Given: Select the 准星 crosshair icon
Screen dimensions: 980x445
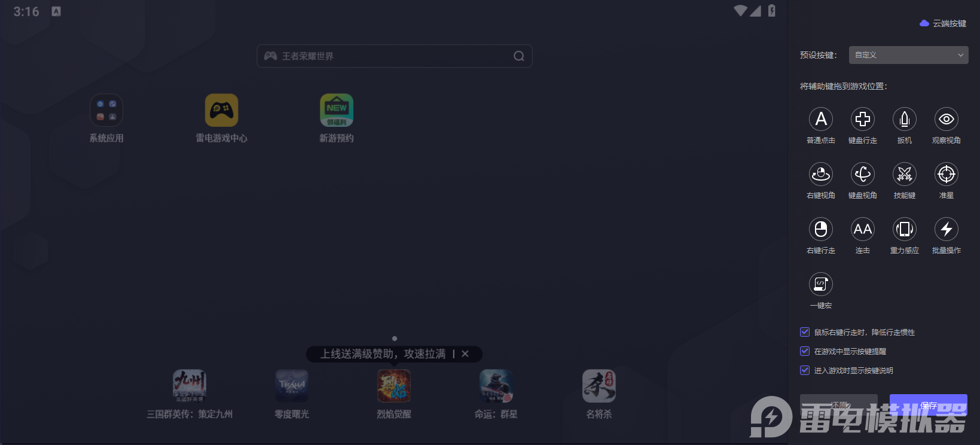Looking at the screenshot, I should (947, 174).
